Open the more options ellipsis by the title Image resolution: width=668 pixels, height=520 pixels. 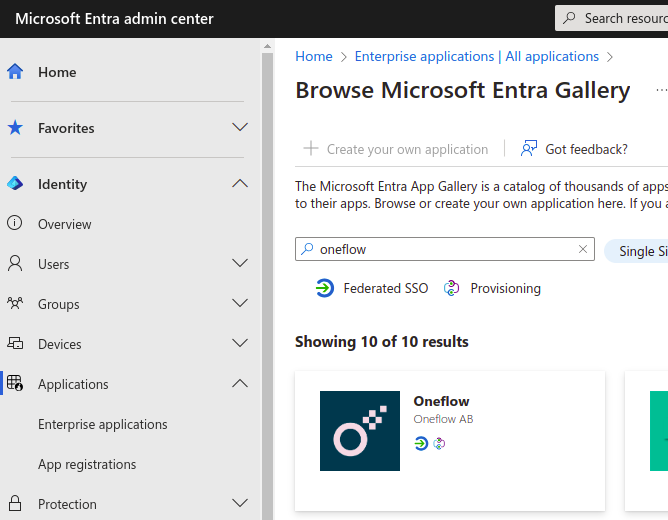coord(662,90)
